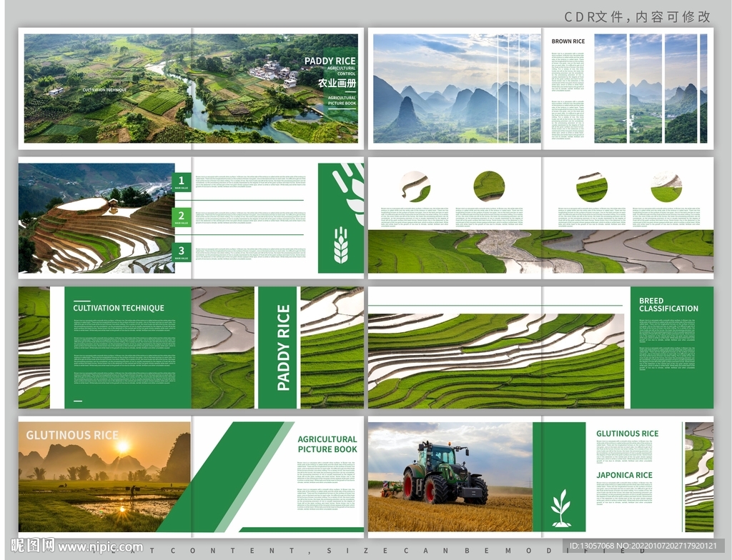Select the green number 1 box
The width and height of the screenshot is (732, 560).
point(181,182)
